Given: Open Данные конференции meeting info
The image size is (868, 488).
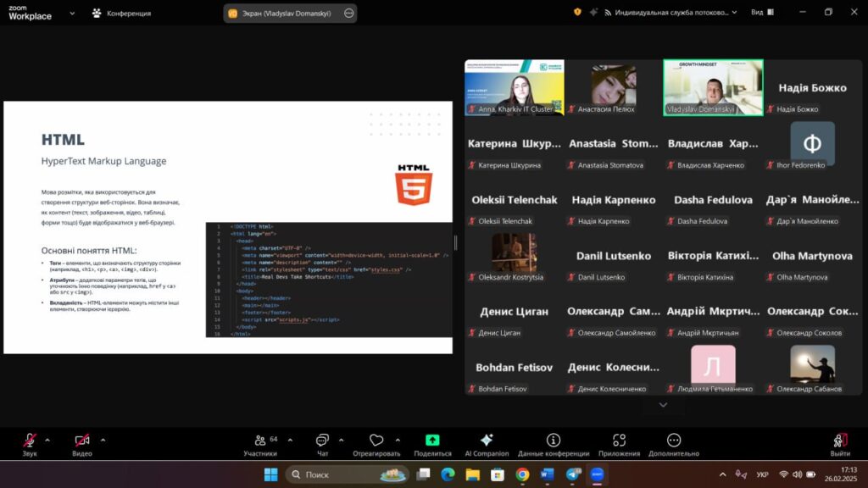Looking at the screenshot, I should tap(554, 444).
